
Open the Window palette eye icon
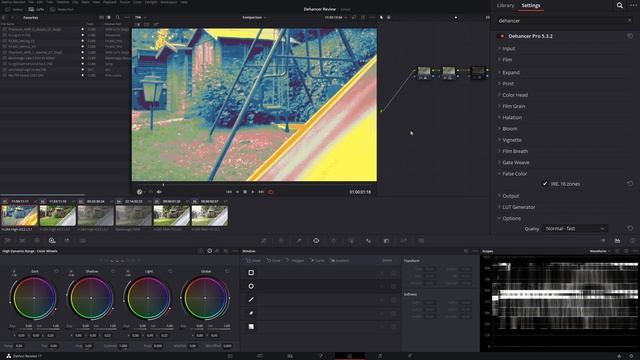click(x=316, y=241)
